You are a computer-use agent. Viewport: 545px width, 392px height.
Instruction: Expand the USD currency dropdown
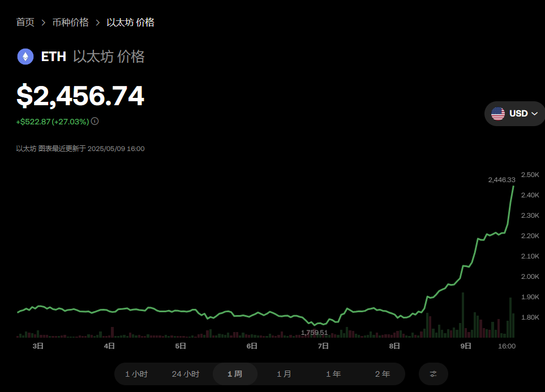point(515,114)
